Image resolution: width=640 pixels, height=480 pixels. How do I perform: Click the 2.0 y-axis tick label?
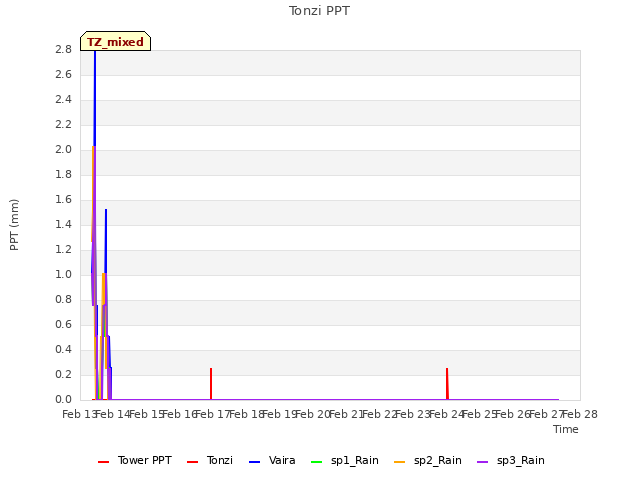coord(63,149)
